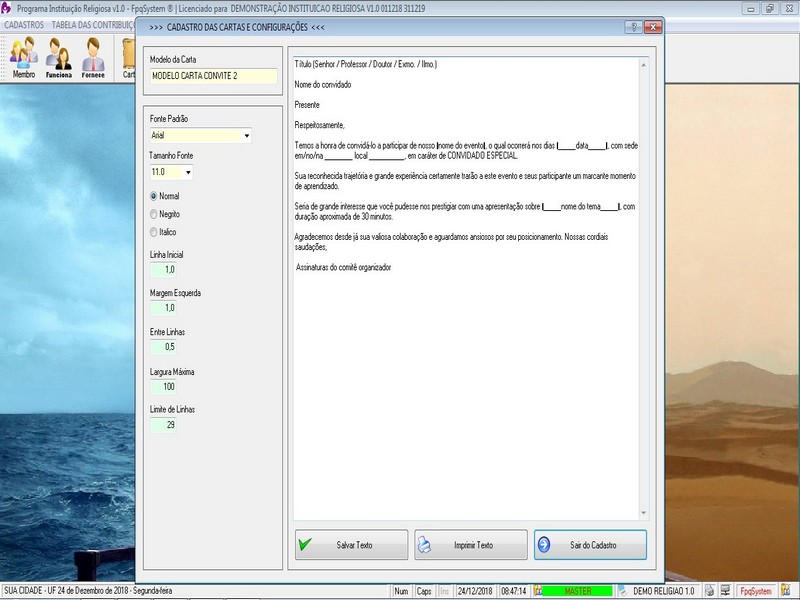Click the Título (Senhor / Professor / Doutor) line

click(x=365, y=64)
